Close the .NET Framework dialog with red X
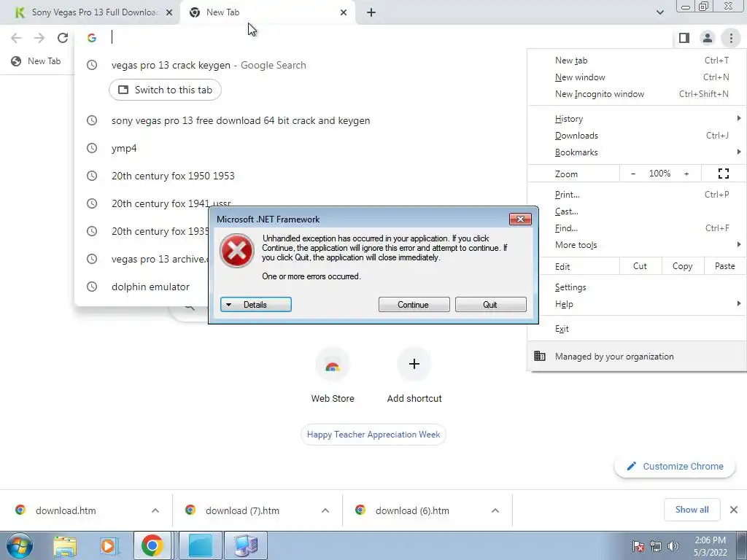Viewport: 747px width, 560px height. [x=520, y=219]
